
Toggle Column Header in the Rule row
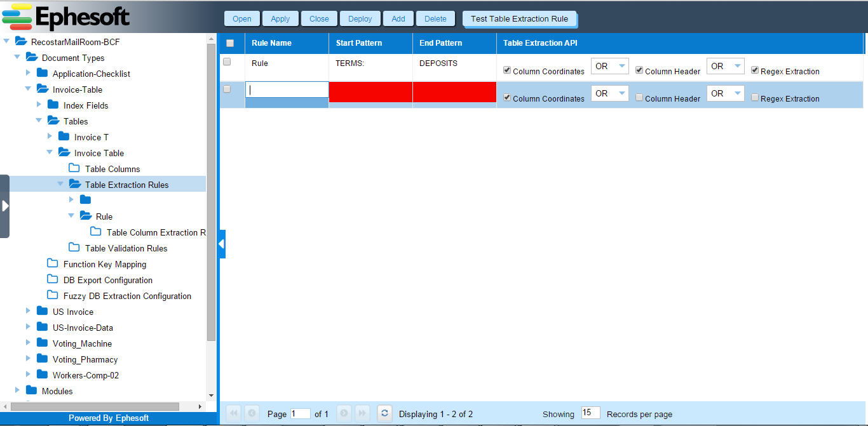tap(639, 70)
